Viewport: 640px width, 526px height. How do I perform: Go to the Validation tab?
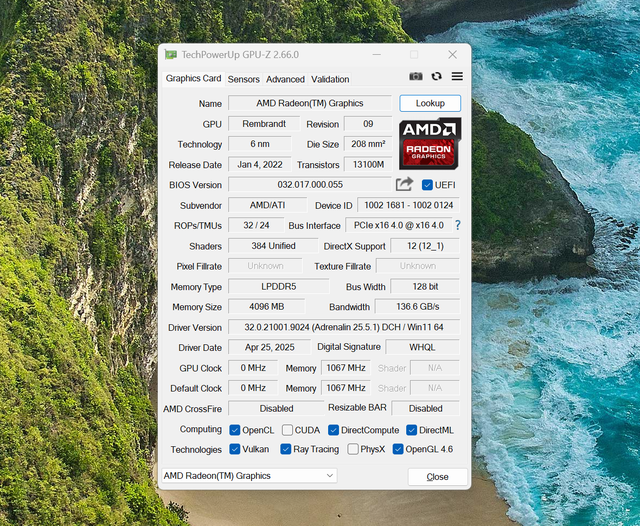[330, 79]
